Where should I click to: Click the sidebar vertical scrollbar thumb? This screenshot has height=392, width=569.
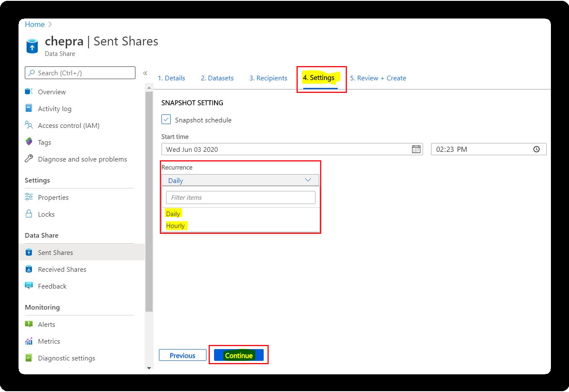149,202
